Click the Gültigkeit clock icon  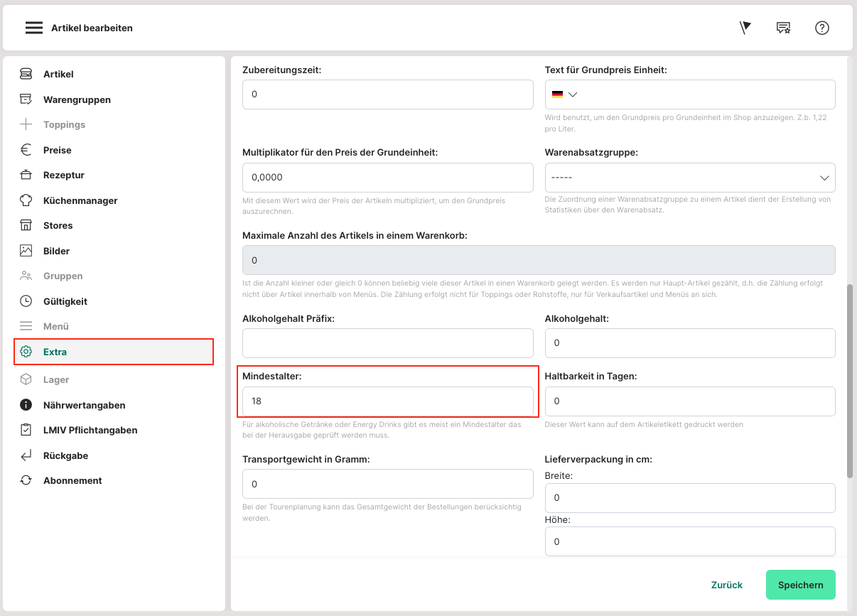pyautogui.click(x=26, y=301)
